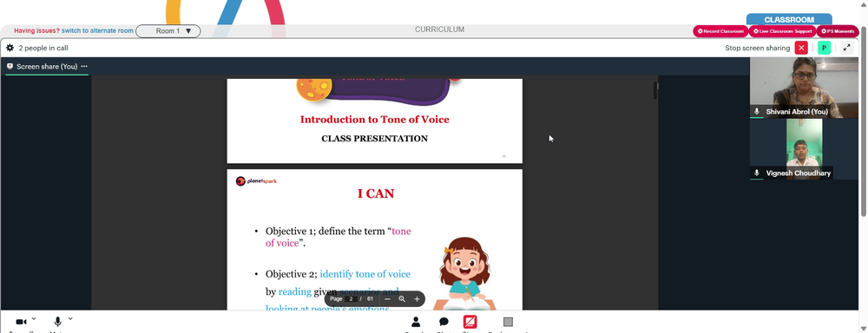Click "CLASS PRESENTATION" text
868x333 pixels.
[x=375, y=138]
